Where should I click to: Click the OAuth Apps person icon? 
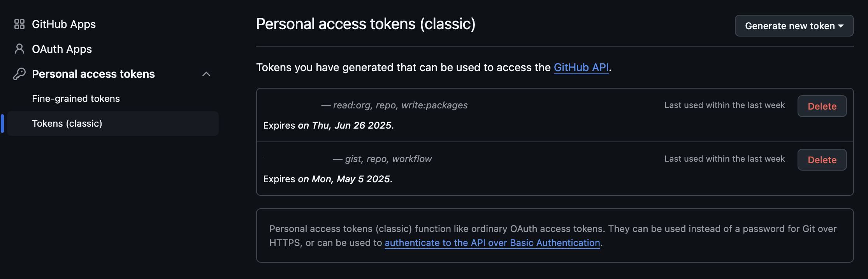click(19, 49)
